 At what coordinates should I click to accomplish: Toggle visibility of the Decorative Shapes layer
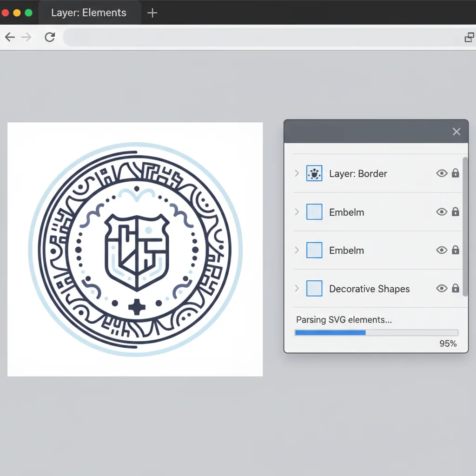click(442, 288)
